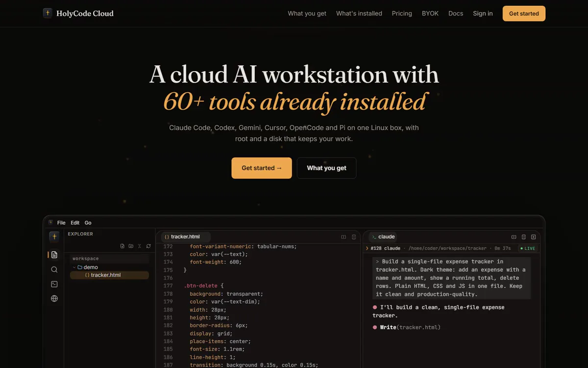Click code line place-items: center;
The image size is (588, 368).
point(220,341)
